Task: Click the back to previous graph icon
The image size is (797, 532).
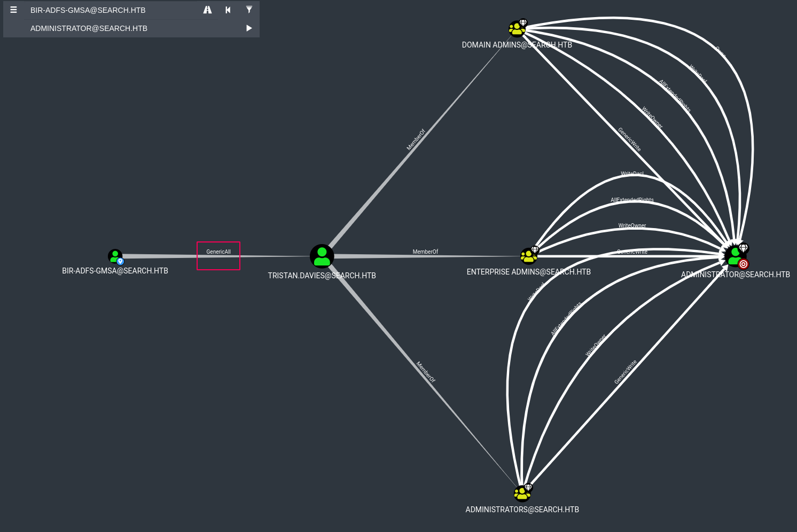Action: click(228, 10)
